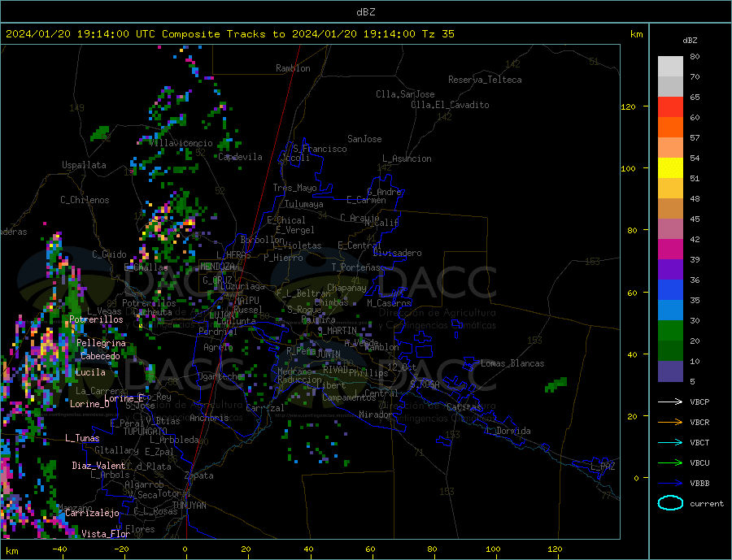Select the red swatch between 65 and 60
The height and width of the screenshot is (560, 732).
(x=670, y=106)
